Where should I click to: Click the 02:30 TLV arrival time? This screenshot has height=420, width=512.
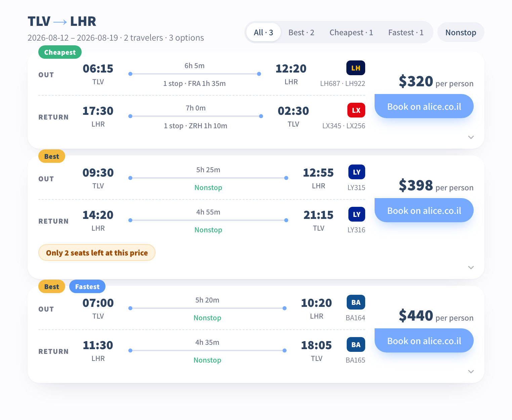pos(293,116)
